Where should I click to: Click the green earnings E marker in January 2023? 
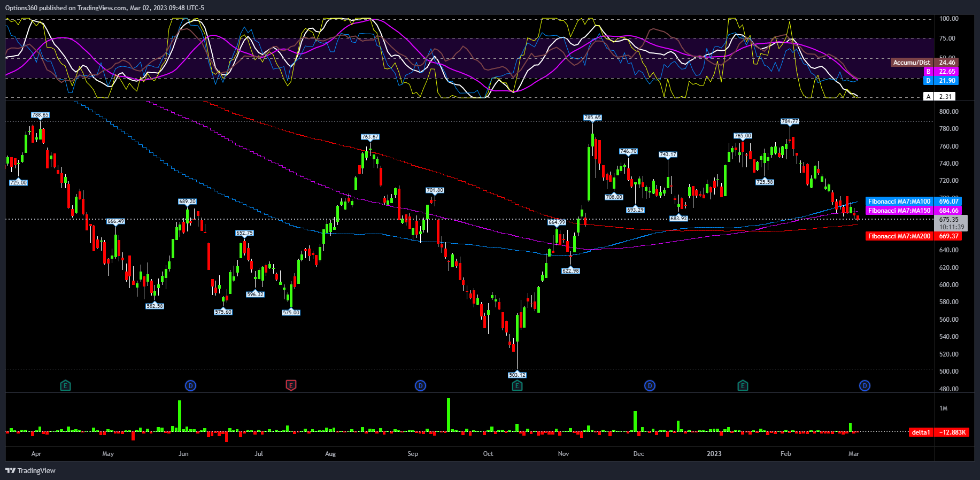[x=743, y=385]
